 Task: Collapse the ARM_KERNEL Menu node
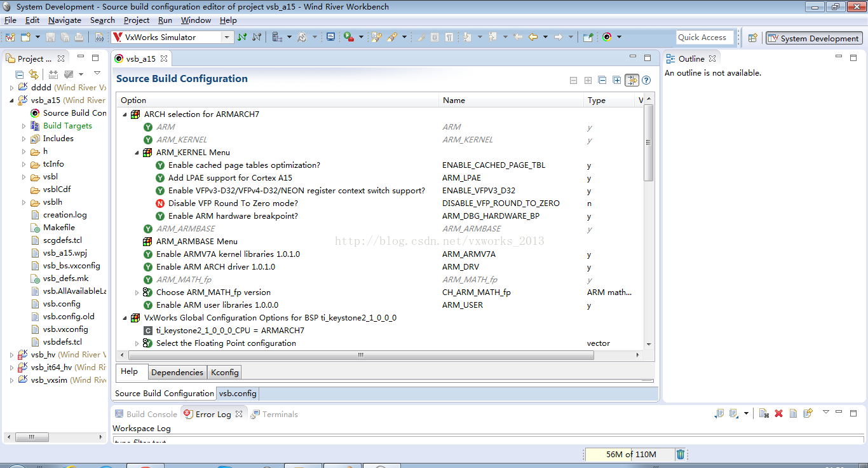(137, 153)
